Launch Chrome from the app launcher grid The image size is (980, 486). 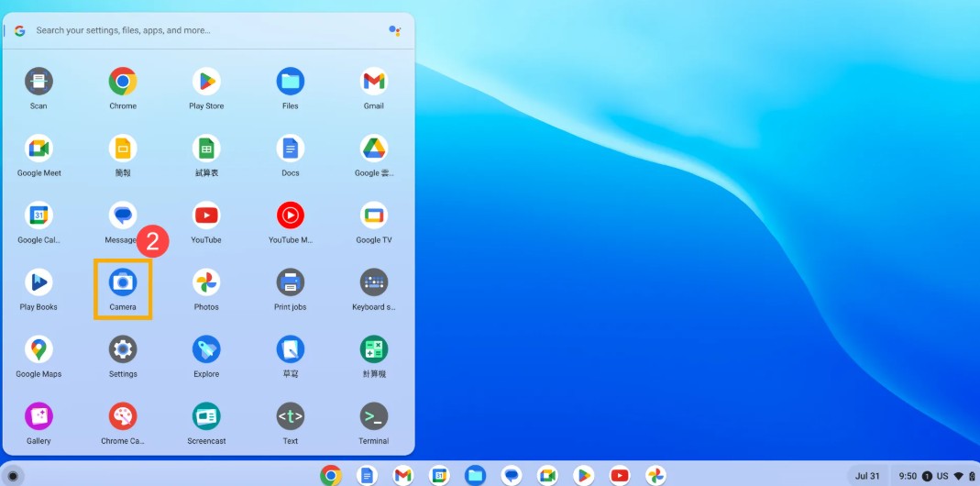[x=123, y=82]
